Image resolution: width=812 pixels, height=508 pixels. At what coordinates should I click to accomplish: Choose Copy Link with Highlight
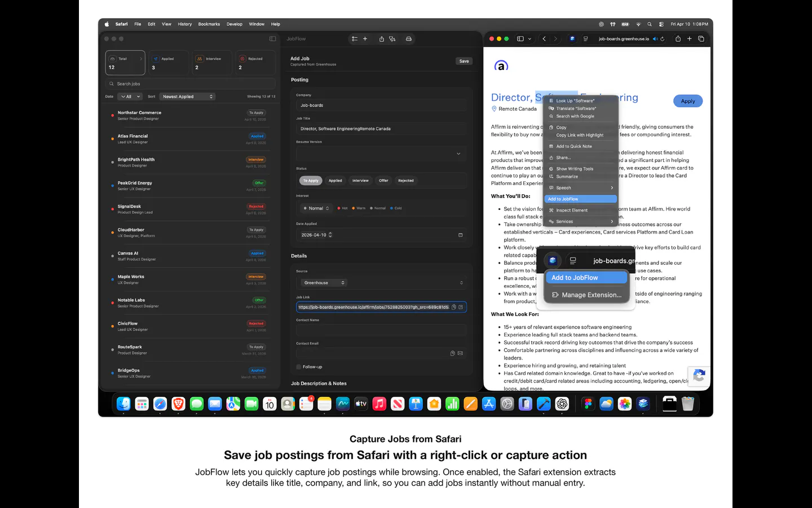pyautogui.click(x=580, y=135)
